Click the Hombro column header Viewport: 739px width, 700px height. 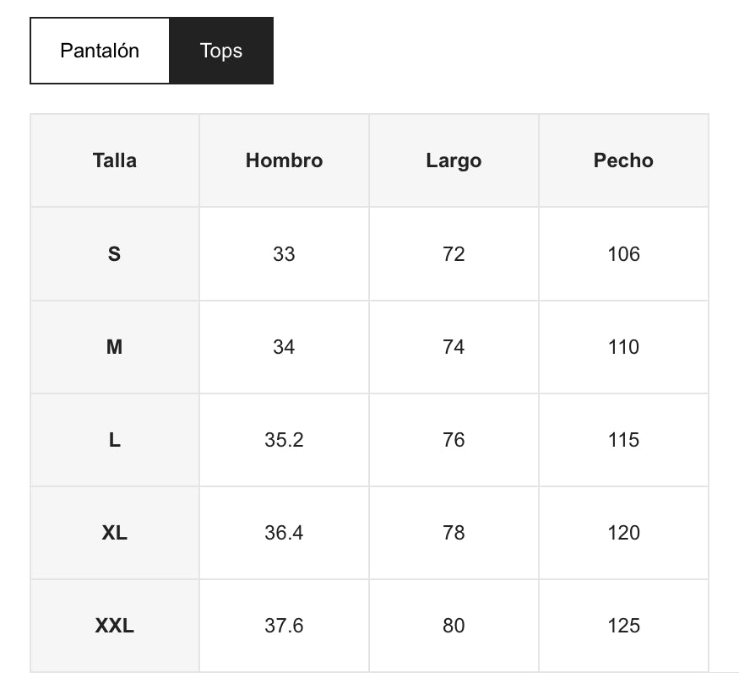coord(284,160)
